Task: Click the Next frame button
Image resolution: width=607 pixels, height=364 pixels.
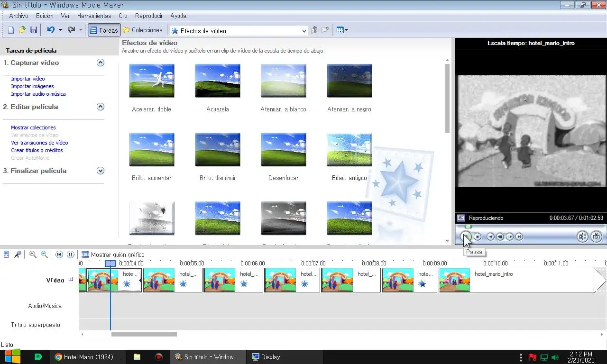Action: [x=510, y=237]
